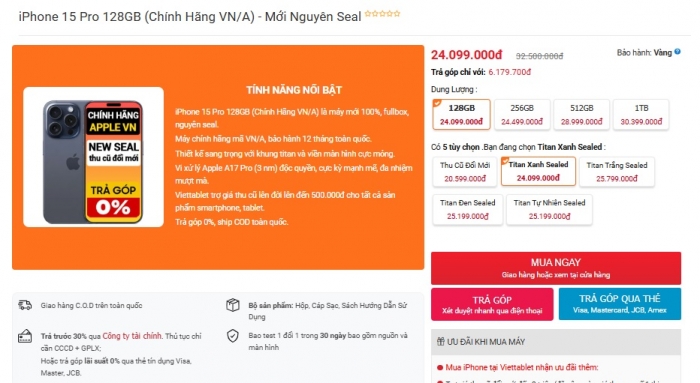Select Titan Đen Sealed variant
Image resolution: width=700 pixels, height=383 pixels.
coord(467,209)
